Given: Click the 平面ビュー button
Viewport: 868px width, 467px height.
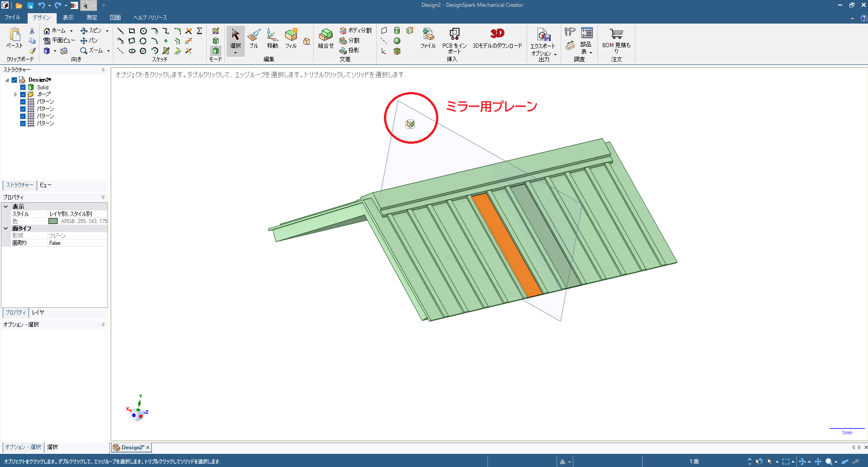Looking at the screenshot, I should (x=59, y=40).
